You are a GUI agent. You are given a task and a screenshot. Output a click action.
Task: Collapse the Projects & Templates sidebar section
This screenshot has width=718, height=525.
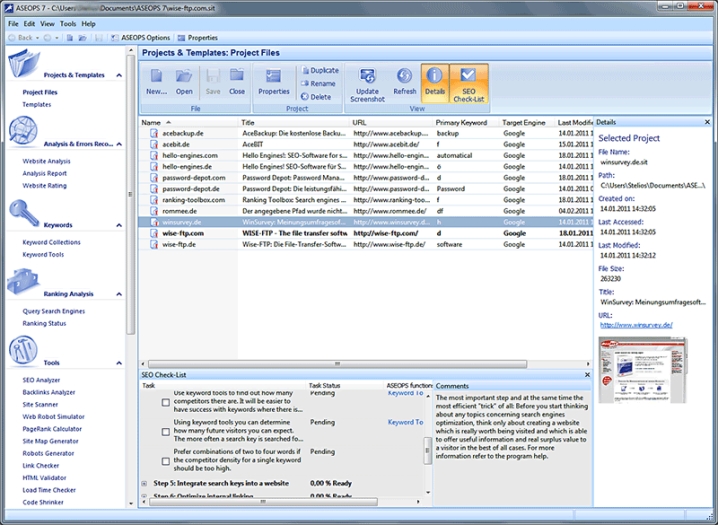tap(118, 75)
